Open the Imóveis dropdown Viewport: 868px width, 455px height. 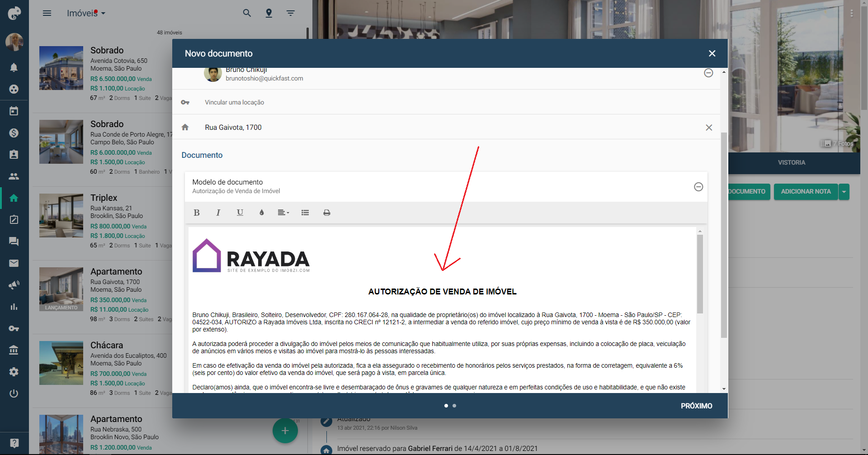pos(86,13)
